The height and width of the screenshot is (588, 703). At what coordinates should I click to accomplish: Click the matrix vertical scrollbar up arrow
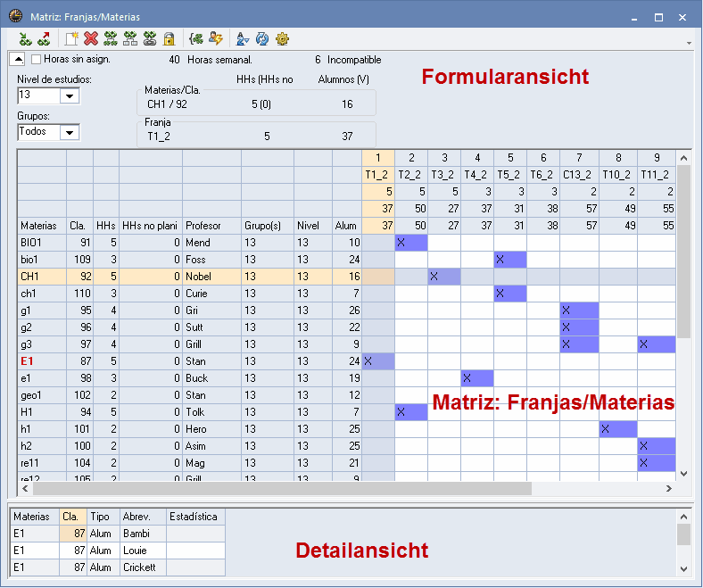click(x=683, y=158)
